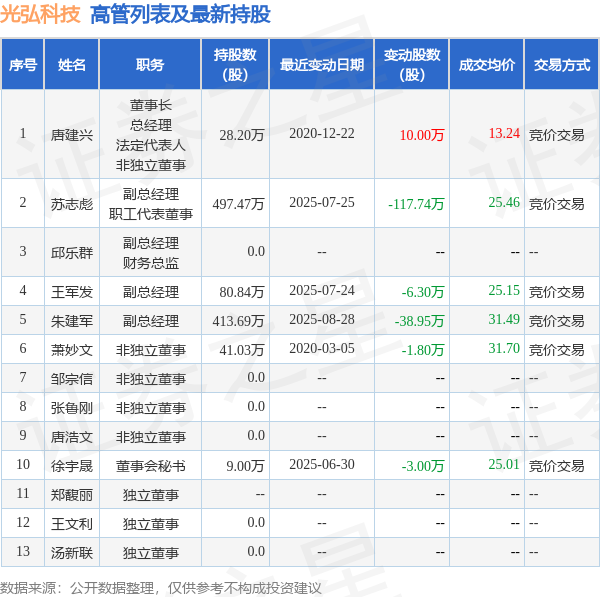Click the average price 31.49
The image size is (600, 597).
point(504,319)
